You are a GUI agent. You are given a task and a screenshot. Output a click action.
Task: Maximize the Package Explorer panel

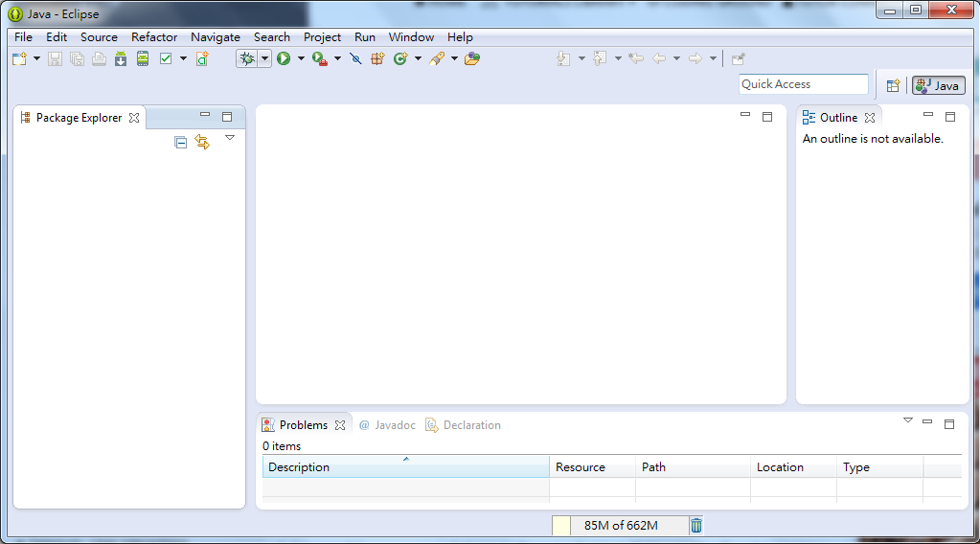(x=227, y=117)
